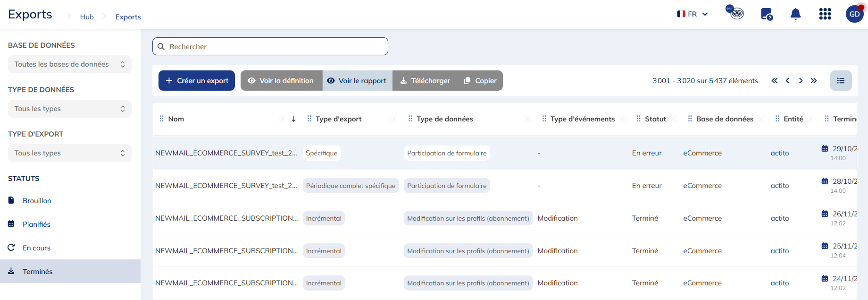
Task: Open the Hub breadcrumb link
Action: coord(87,17)
